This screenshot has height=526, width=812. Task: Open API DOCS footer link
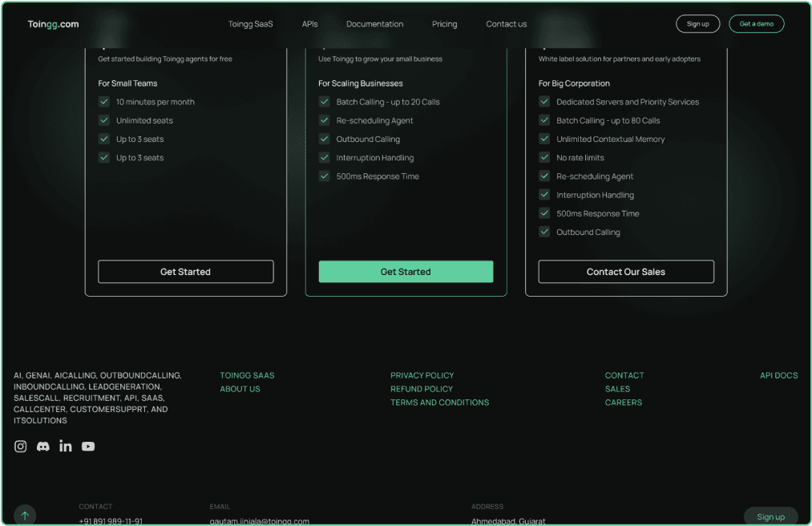(x=779, y=375)
